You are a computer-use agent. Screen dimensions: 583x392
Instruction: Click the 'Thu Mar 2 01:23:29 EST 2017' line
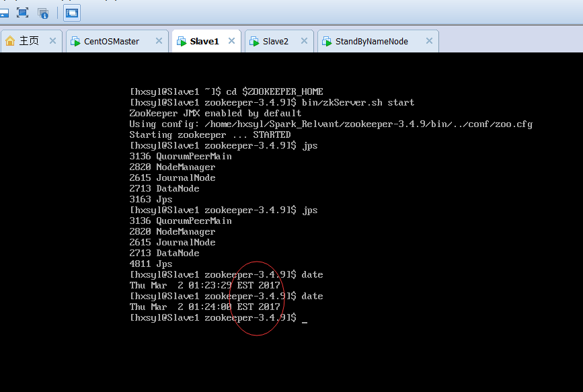(205, 285)
